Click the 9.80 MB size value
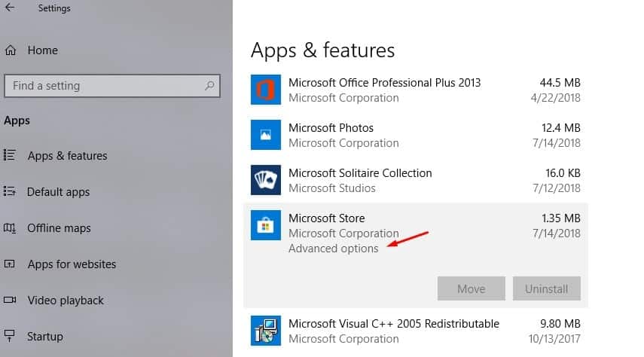The image size is (644, 357). tap(560, 324)
